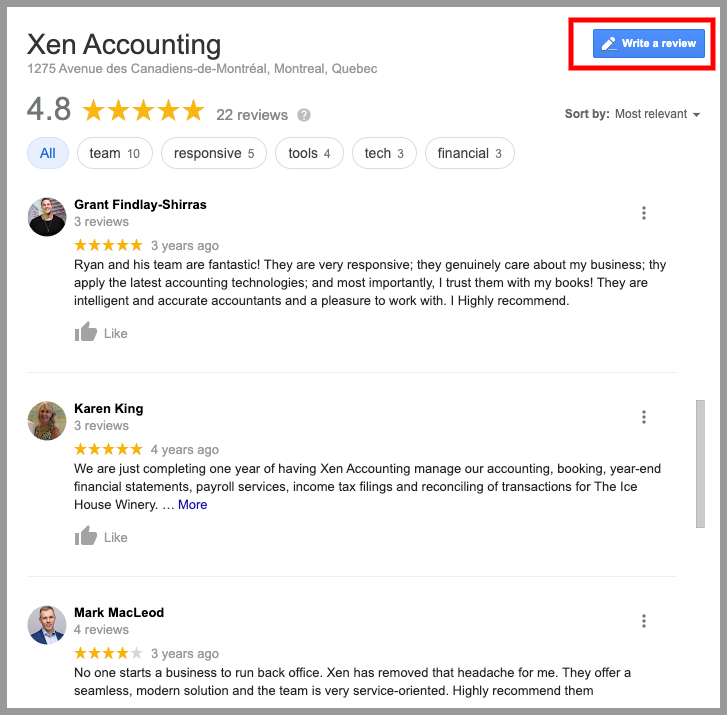Open the three-dot options menu on Mark MacLeod's review
The width and height of the screenshot is (727, 715).
pos(644,621)
